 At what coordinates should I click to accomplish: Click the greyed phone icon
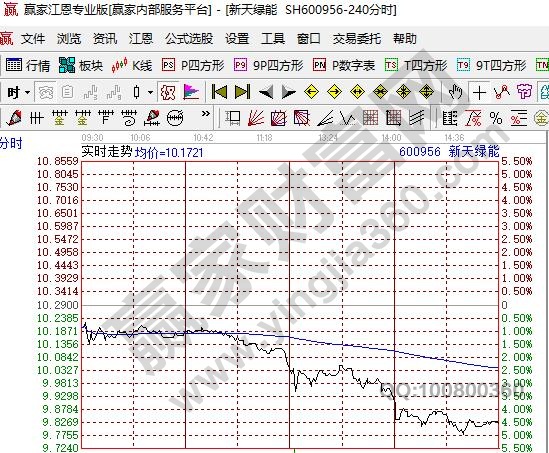point(46,92)
